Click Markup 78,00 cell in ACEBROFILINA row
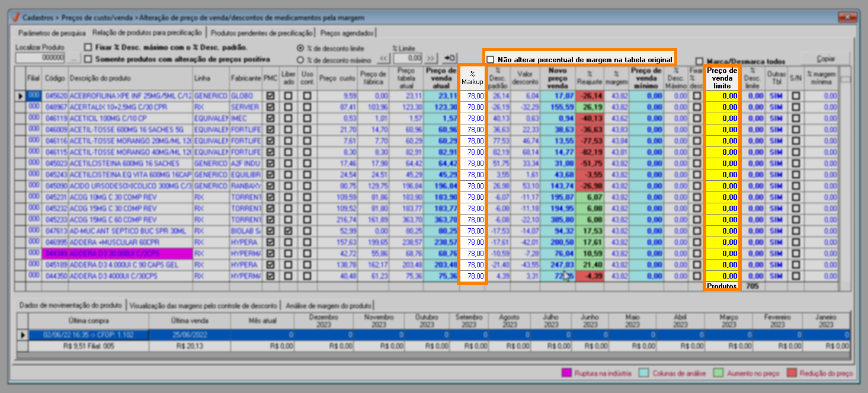The width and height of the screenshot is (868, 393). (x=472, y=95)
